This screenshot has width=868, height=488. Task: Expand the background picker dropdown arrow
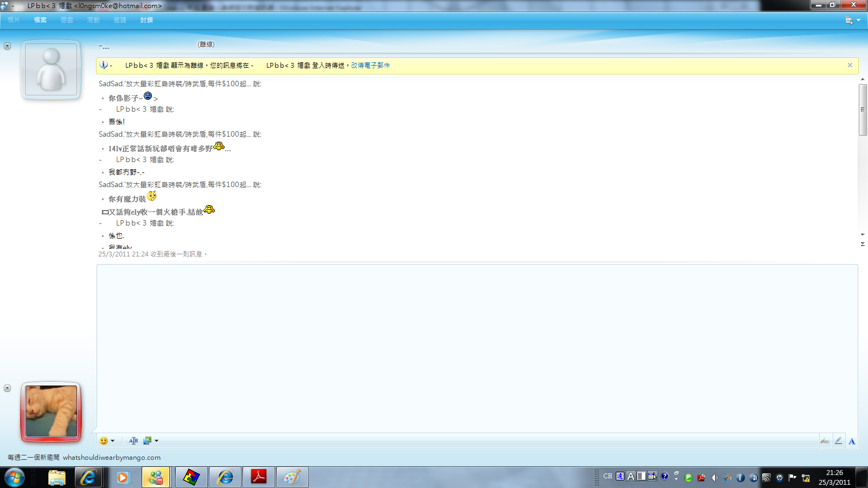click(156, 441)
